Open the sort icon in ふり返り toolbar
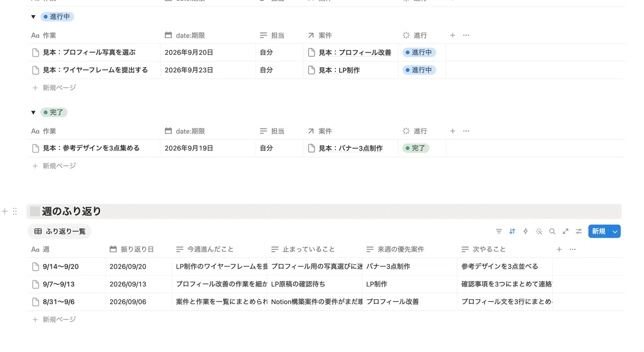The width and height of the screenshot is (644, 352). pos(512,232)
